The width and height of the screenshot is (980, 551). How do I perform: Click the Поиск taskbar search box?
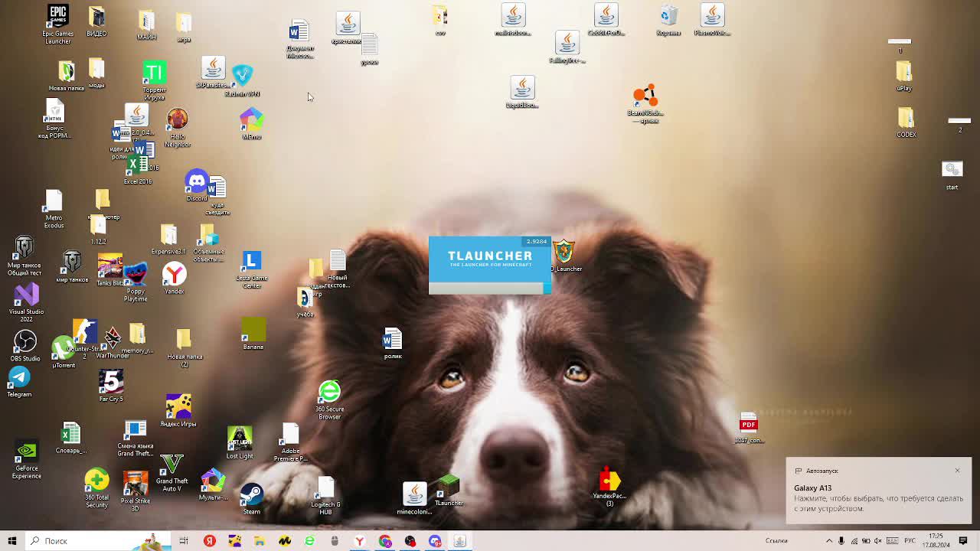pos(97,541)
